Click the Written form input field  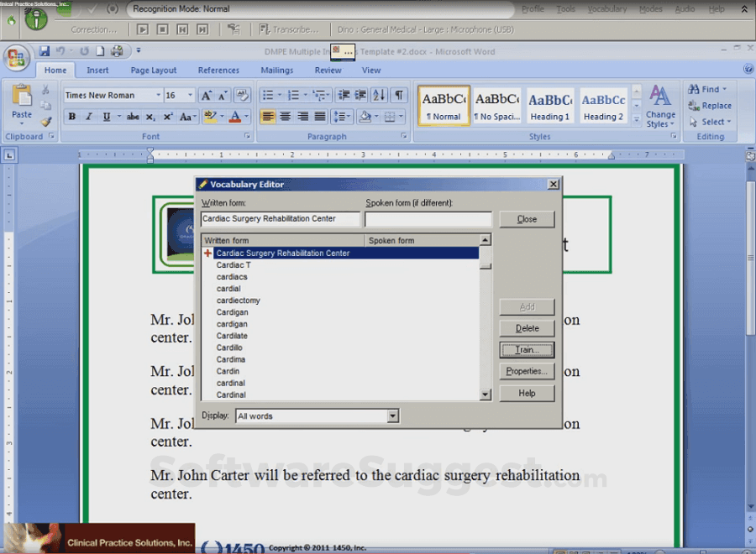coord(281,218)
